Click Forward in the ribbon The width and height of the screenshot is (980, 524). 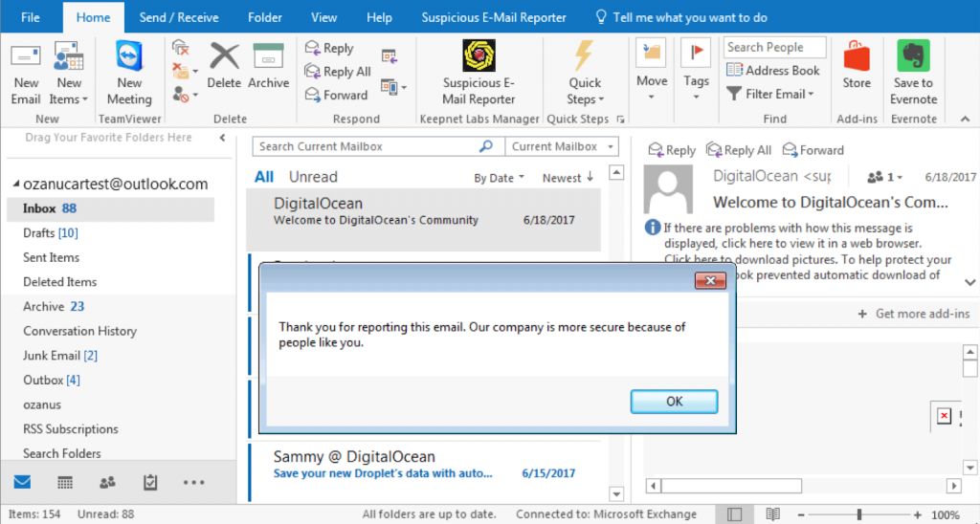pyautogui.click(x=336, y=95)
